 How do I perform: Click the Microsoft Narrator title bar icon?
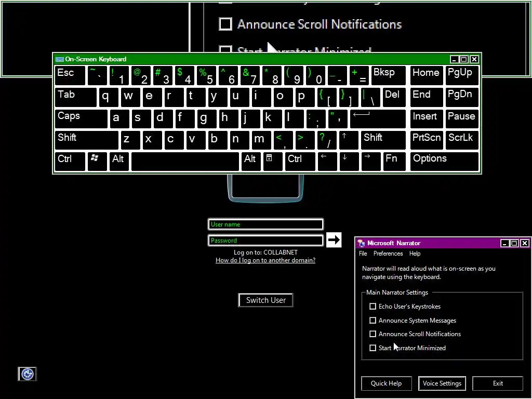[362, 243]
